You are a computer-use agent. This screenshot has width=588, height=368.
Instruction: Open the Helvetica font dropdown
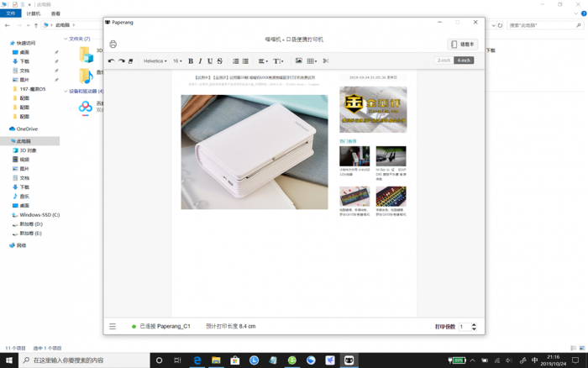tap(155, 61)
